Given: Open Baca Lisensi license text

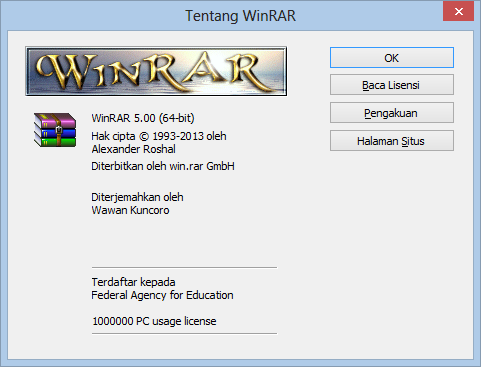Looking at the screenshot, I should pyautogui.click(x=392, y=85).
